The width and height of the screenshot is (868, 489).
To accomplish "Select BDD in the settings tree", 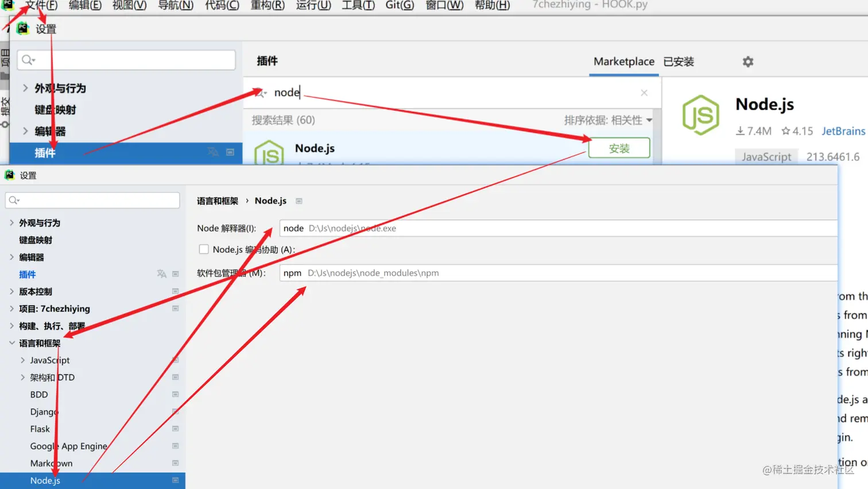I will pos(39,395).
